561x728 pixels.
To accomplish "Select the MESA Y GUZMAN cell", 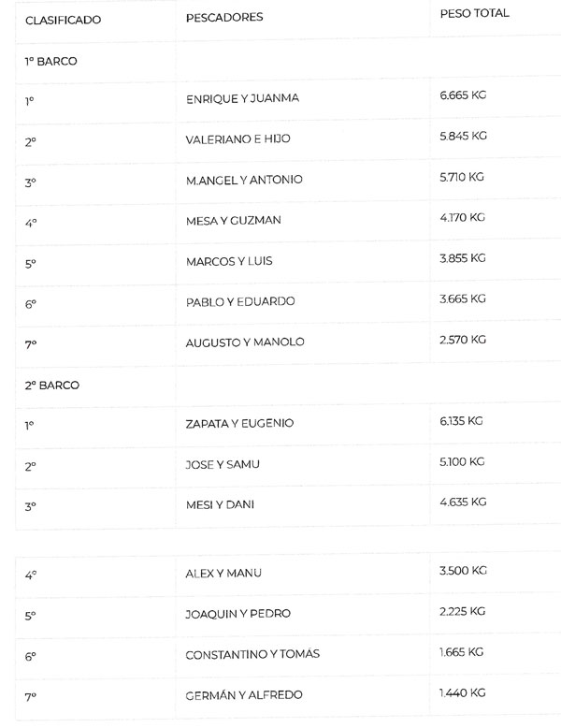I will point(234,220).
